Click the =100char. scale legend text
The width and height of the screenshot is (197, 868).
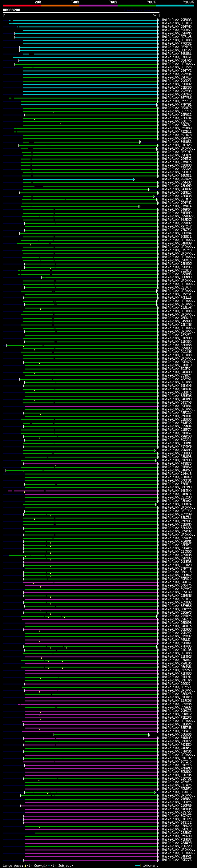point(150,865)
